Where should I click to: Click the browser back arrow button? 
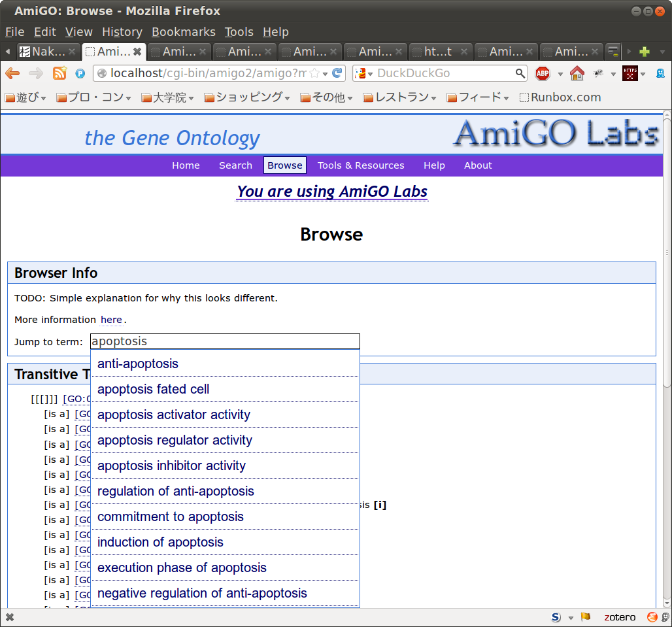pos(12,73)
